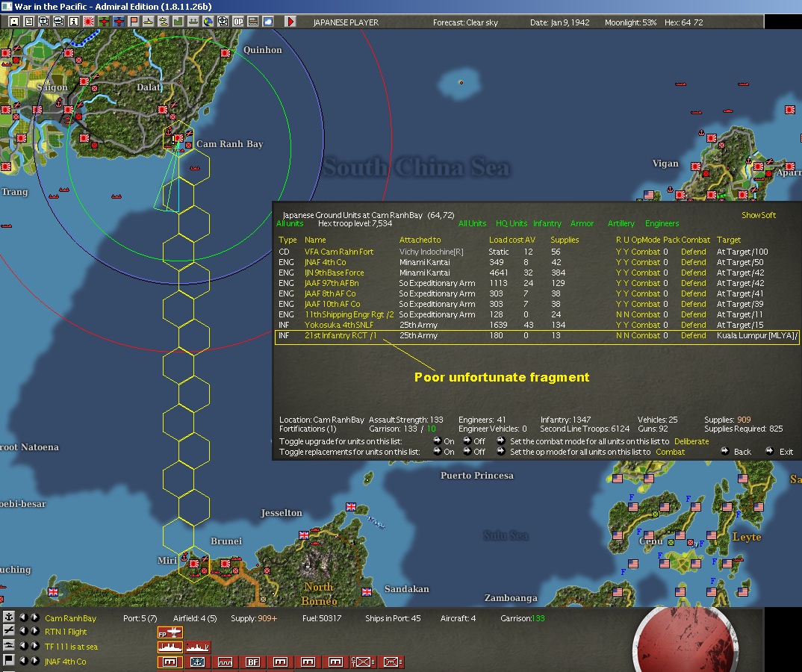Click the anchor icon beside Cam Ranh Bay

pyautogui.click(x=9, y=617)
